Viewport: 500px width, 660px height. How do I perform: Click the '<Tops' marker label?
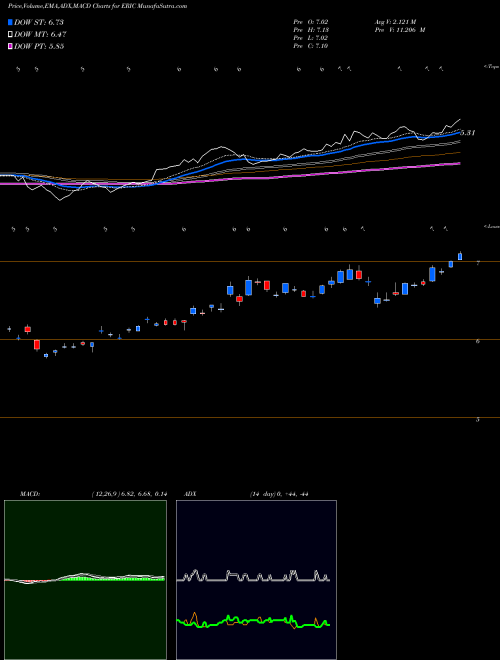(x=491, y=67)
